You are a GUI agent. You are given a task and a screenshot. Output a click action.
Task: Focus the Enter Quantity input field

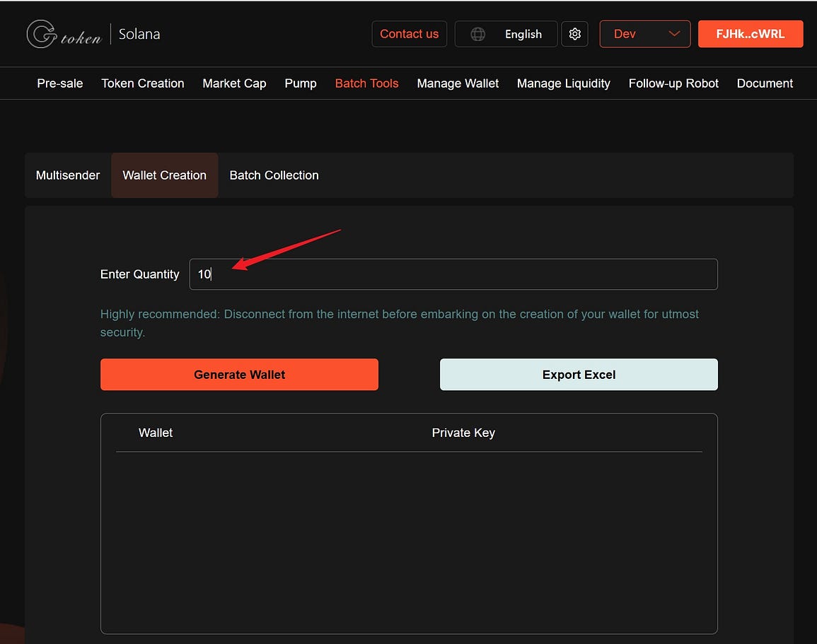453,274
